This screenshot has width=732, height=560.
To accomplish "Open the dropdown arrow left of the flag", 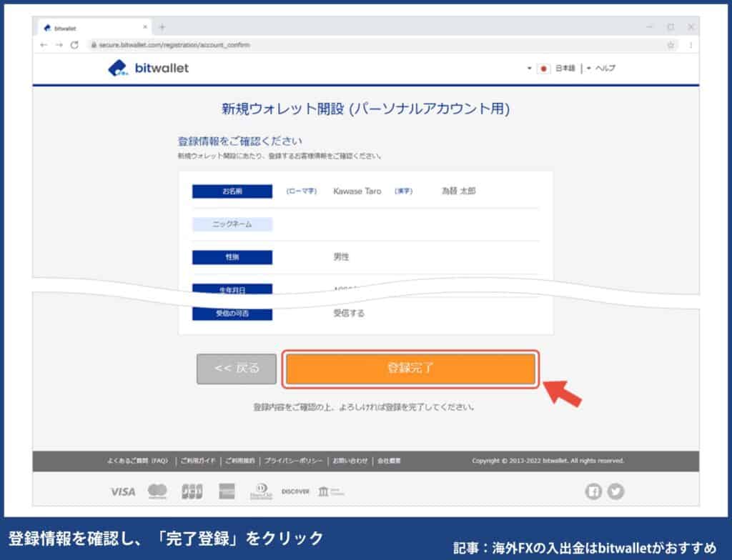I will [x=529, y=68].
